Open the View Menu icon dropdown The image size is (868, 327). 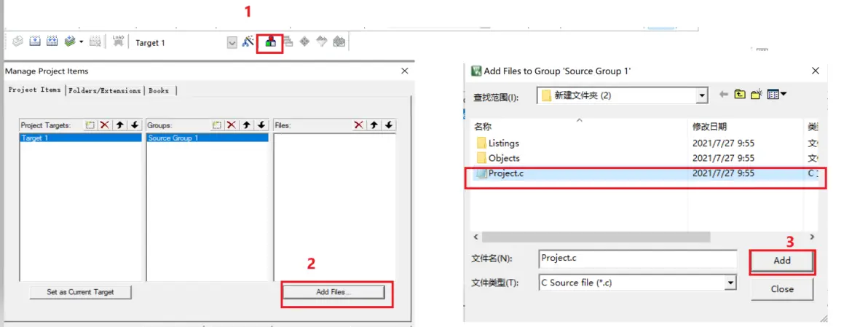click(777, 94)
